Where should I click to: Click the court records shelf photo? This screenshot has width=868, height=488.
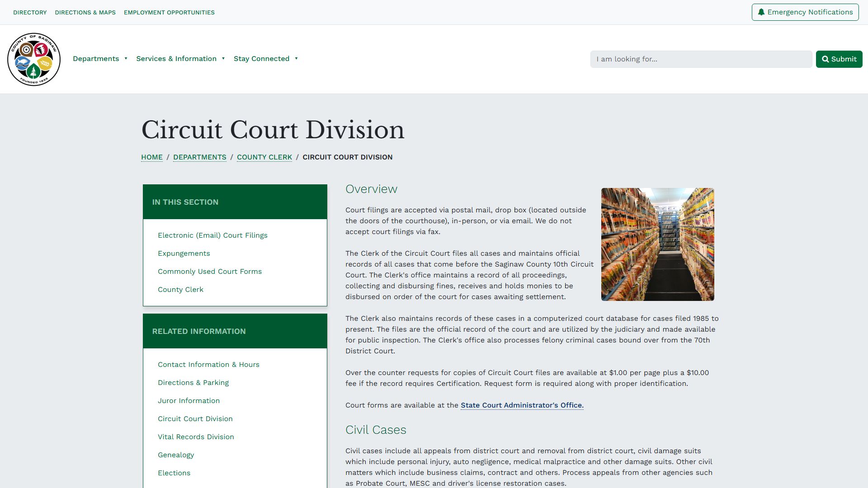pos(657,244)
